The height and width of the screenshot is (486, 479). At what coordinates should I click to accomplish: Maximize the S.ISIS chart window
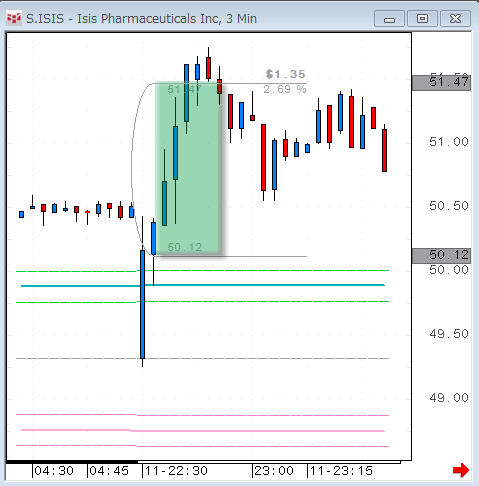[x=422, y=19]
